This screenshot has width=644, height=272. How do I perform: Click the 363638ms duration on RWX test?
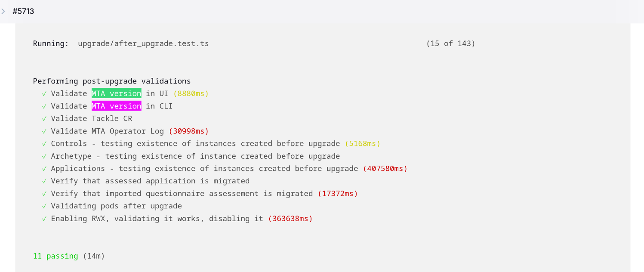click(x=290, y=218)
